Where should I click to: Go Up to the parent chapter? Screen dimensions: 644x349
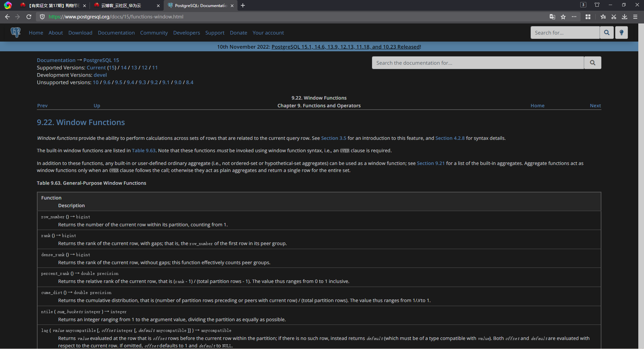[x=97, y=106]
